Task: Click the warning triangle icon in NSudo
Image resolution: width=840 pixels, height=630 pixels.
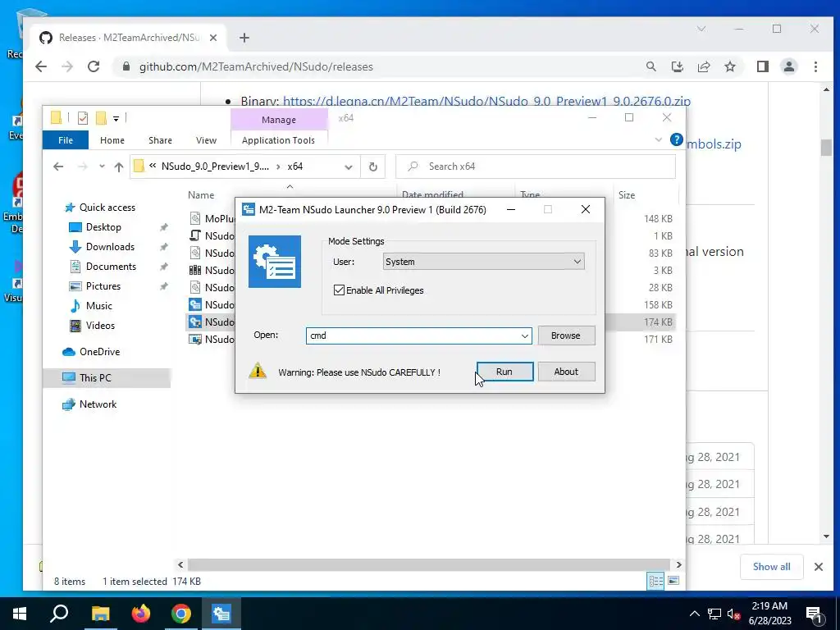Action: [258, 371]
